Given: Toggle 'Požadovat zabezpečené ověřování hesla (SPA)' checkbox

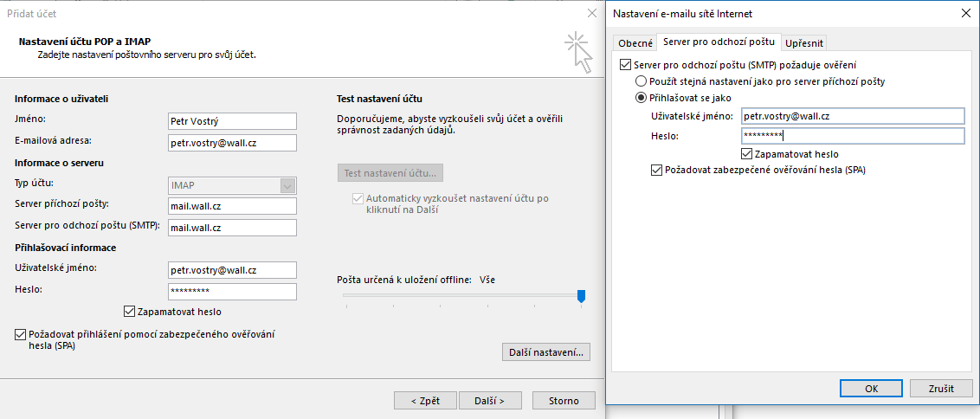Looking at the screenshot, I should (655, 170).
